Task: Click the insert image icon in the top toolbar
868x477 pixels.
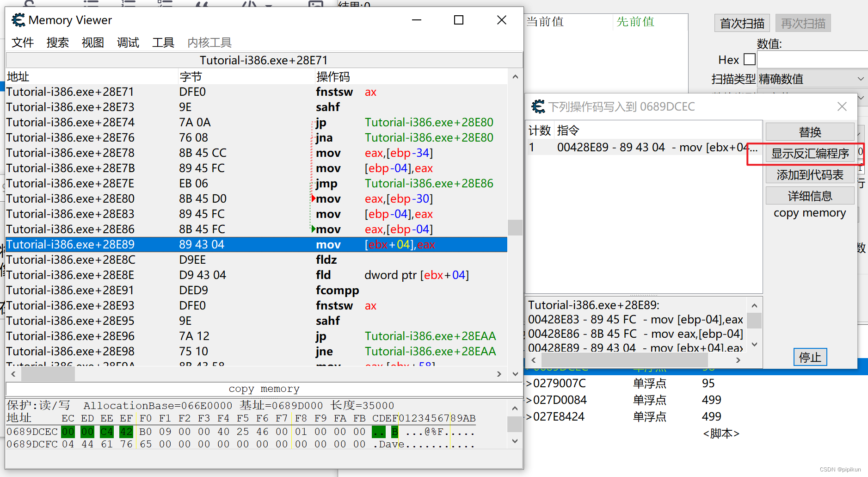Action: 316,5
